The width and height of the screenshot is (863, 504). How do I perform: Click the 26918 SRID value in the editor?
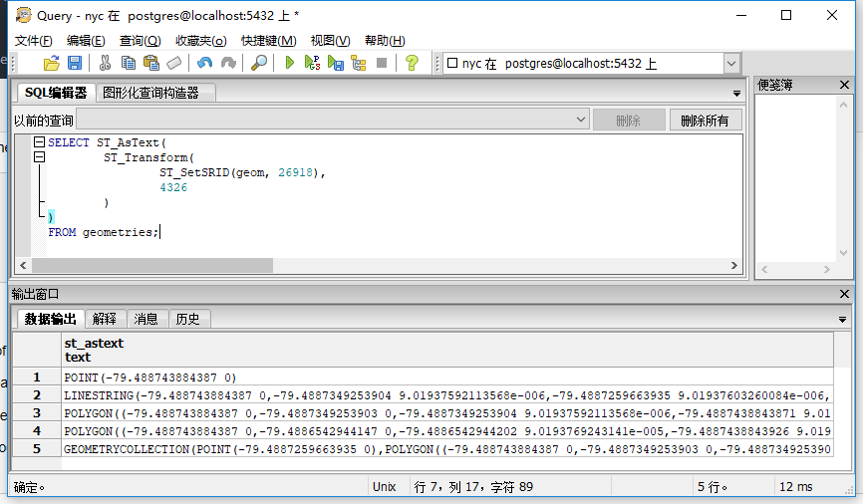(296, 172)
